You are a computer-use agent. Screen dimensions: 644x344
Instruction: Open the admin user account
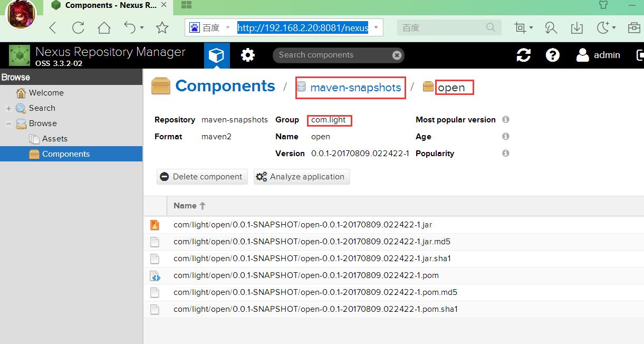click(x=598, y=55)
